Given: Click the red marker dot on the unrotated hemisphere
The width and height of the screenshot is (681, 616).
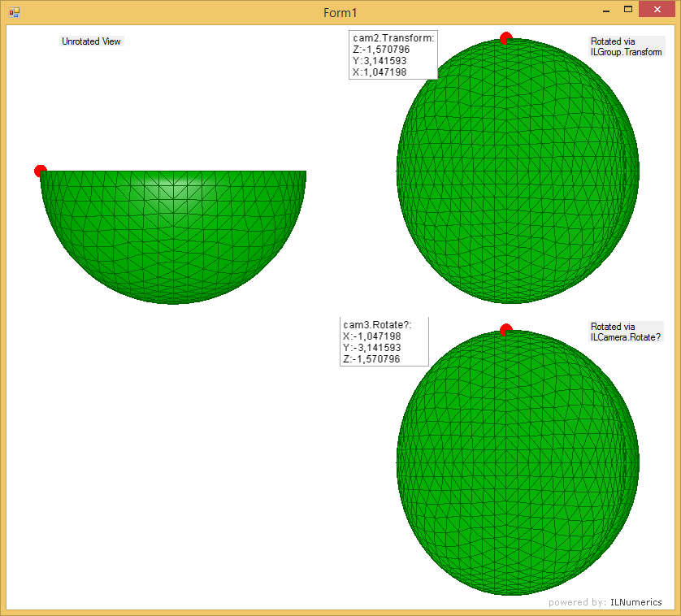Looking at the screenshot, I should tap(40, 171).
